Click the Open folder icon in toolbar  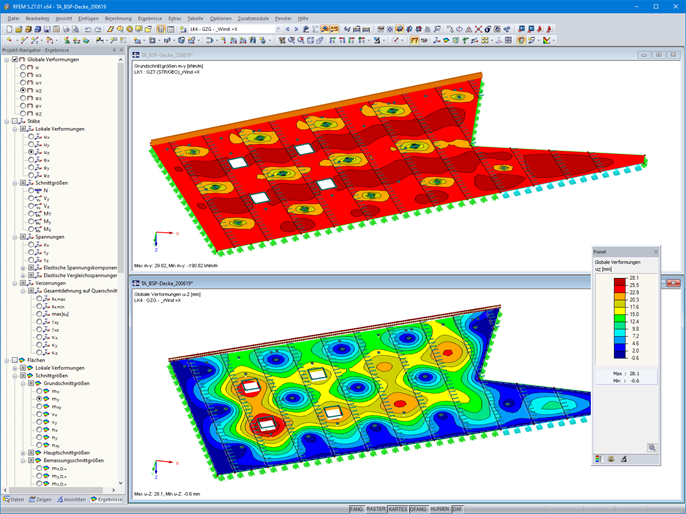(18, 29)
